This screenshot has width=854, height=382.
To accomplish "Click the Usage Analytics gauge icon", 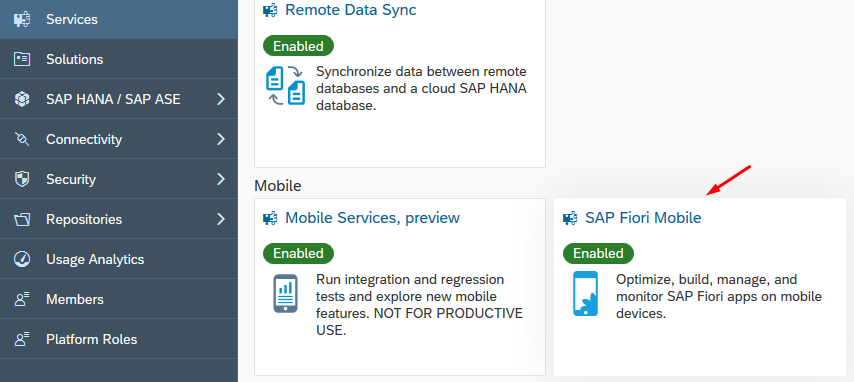I will coord(22,259).
